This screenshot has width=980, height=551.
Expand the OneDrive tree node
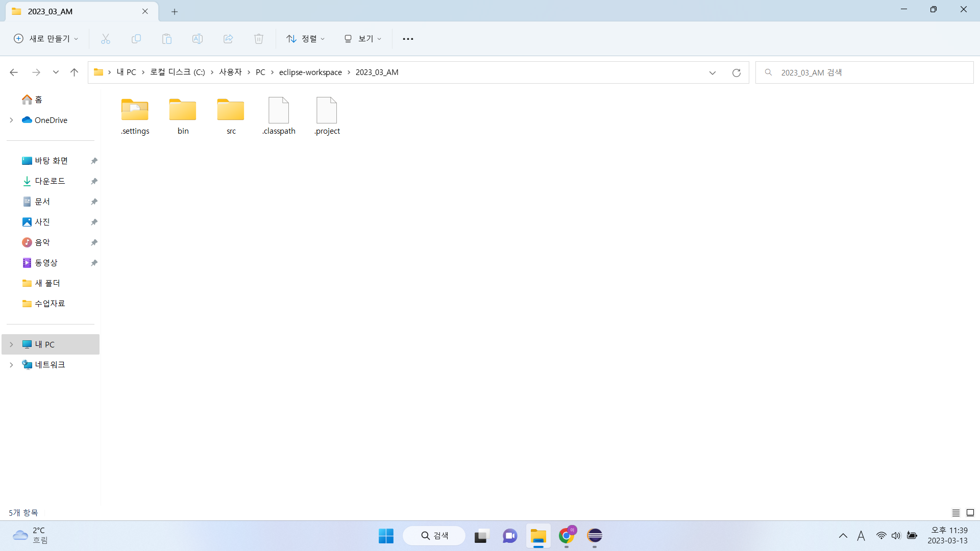[11, 120]
